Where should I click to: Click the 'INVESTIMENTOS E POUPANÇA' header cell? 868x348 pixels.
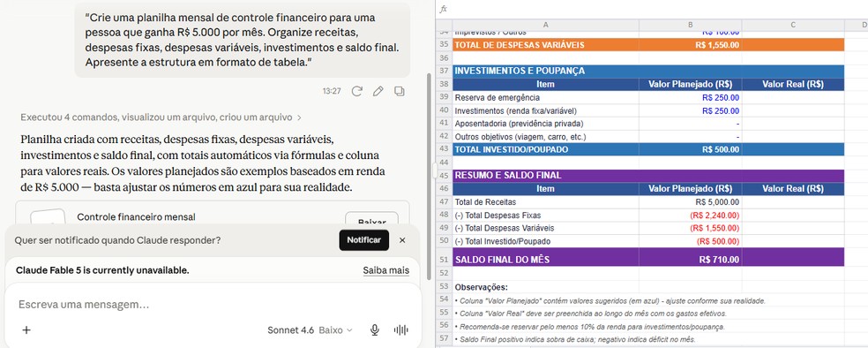[x=546, y=71]
